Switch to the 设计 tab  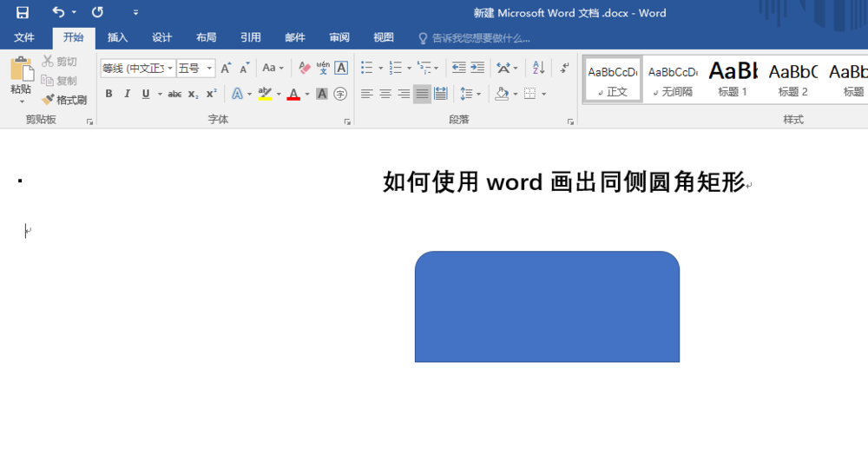tap(161, 37)
